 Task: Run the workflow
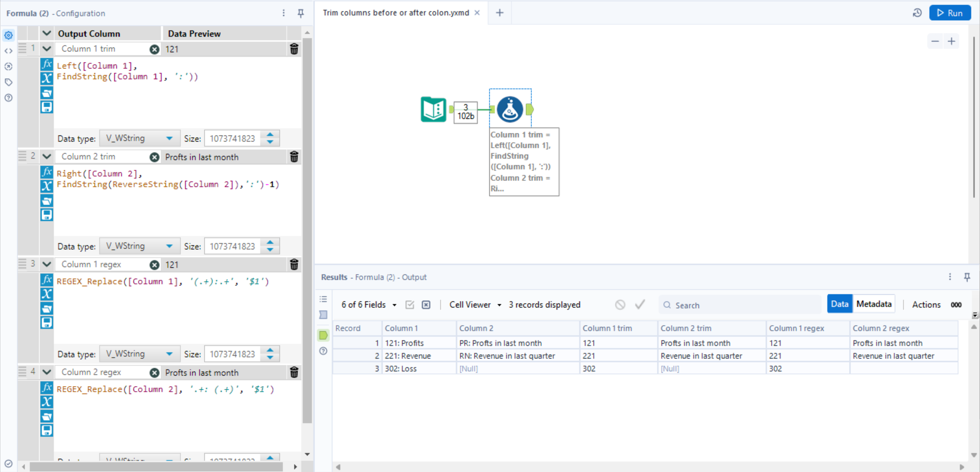click(x=950, y=13)
